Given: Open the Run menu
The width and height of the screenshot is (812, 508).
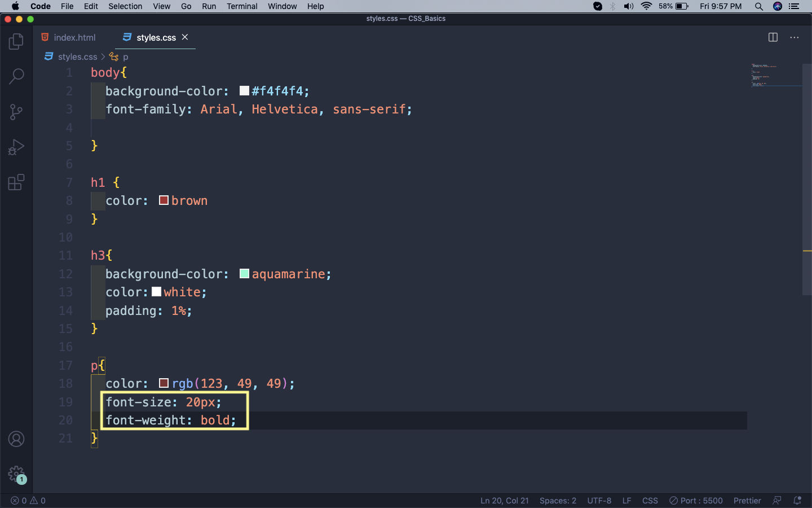Looking at the screenshot, I should tap(209, 6).
